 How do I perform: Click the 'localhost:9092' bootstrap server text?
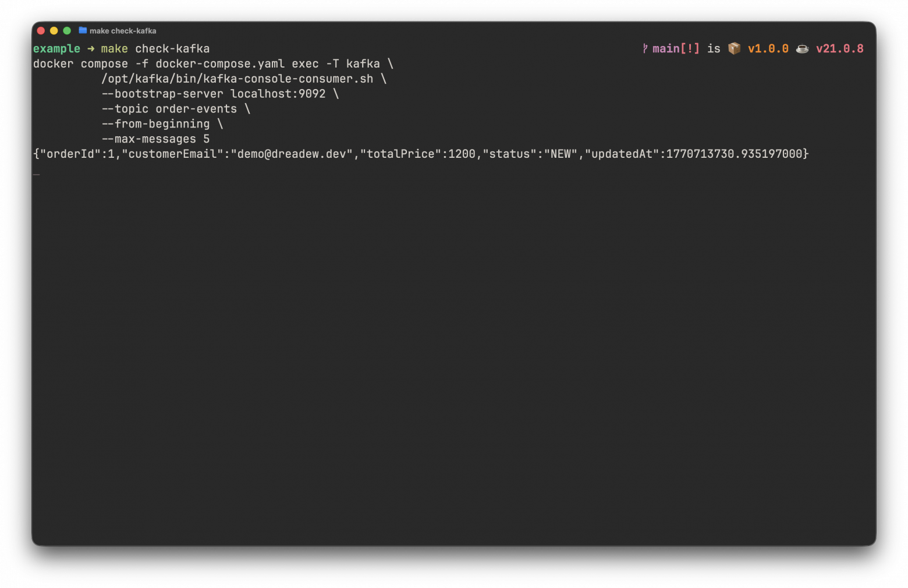coord(278,94)
